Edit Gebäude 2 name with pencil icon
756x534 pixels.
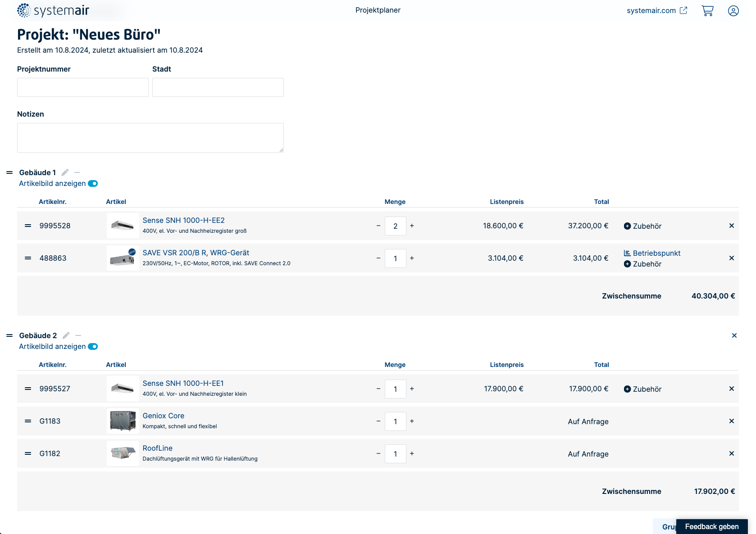click(66, 335)
